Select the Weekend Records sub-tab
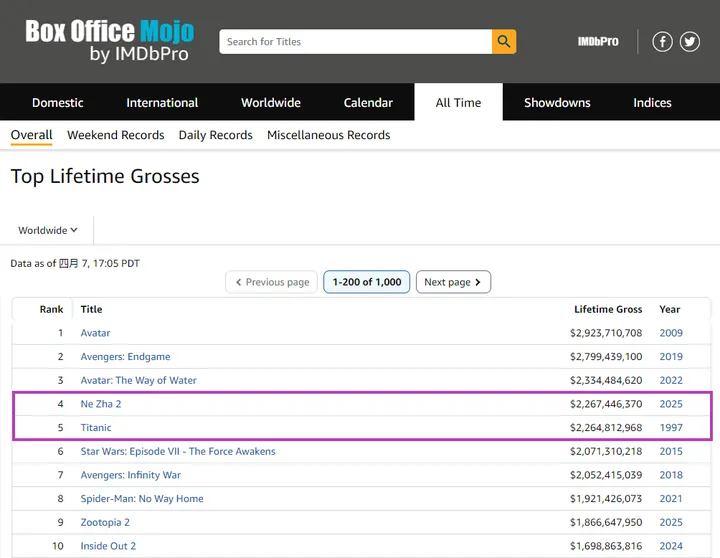720x558 pixels. [115, 135]
